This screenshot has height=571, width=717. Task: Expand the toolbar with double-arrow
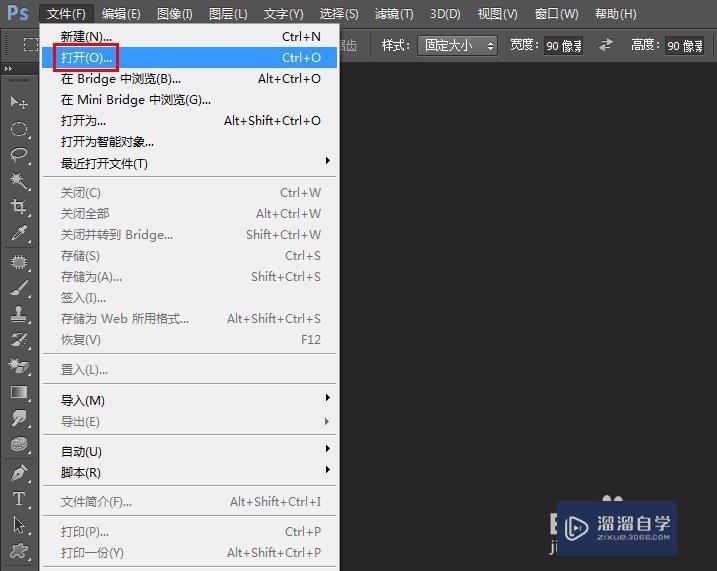8,69
